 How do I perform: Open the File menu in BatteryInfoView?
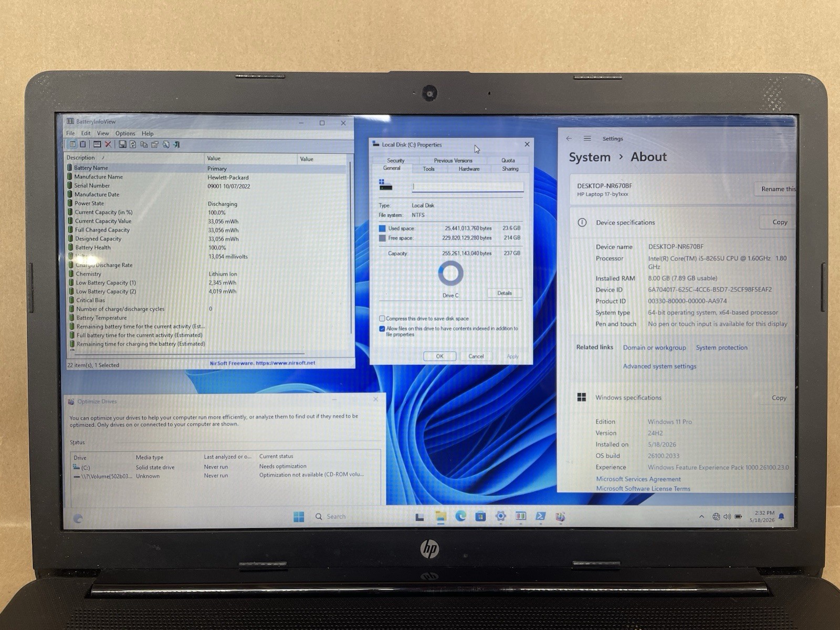tap(70, 133)
